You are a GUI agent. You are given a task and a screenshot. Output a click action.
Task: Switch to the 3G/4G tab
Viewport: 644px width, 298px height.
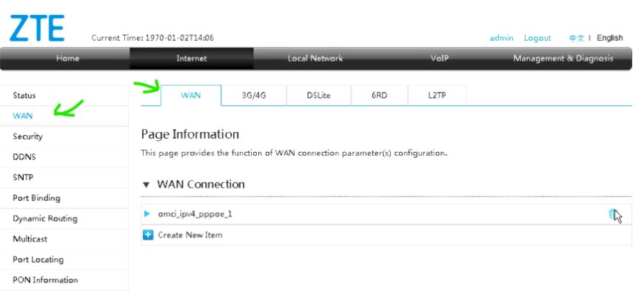point(254,96)
